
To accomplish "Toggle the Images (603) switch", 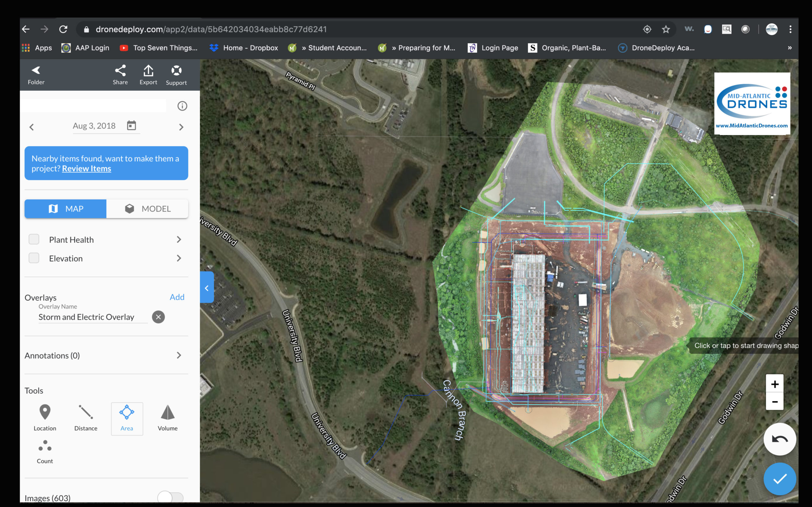I will pyautogui.click(x=171, y=497).
